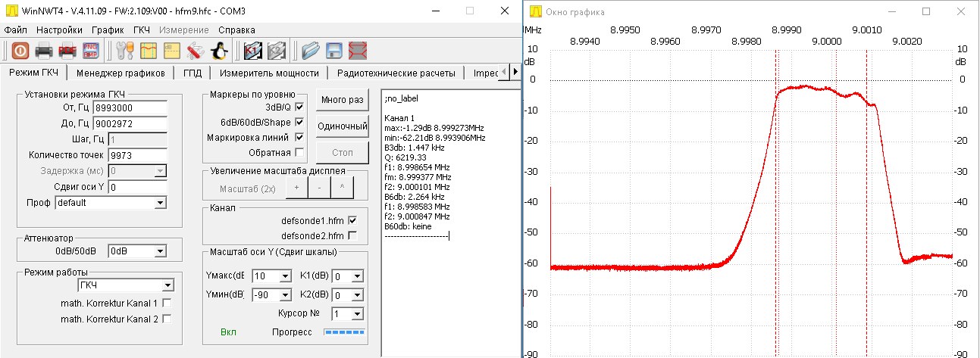
Task: Click the K1 channel folder icon
Action: point(252,51)
